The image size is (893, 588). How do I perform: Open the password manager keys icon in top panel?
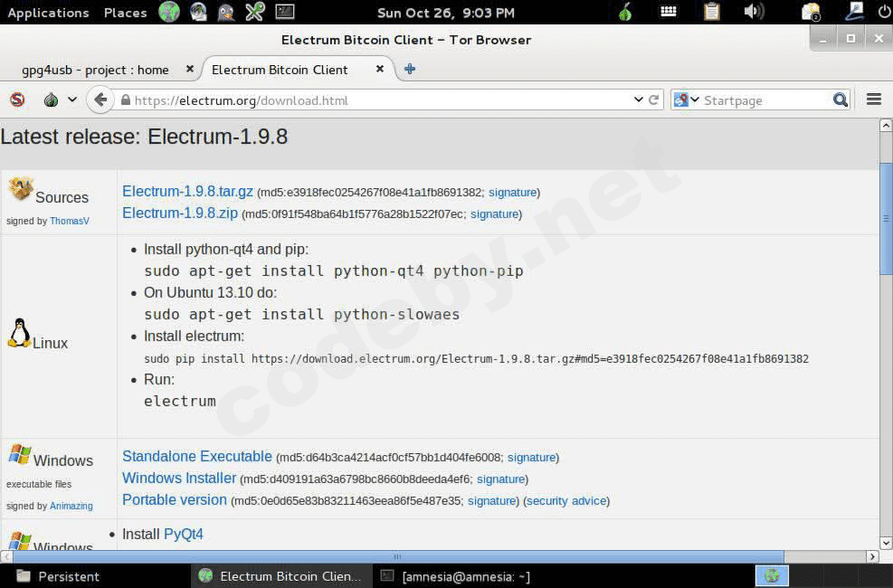255,12
